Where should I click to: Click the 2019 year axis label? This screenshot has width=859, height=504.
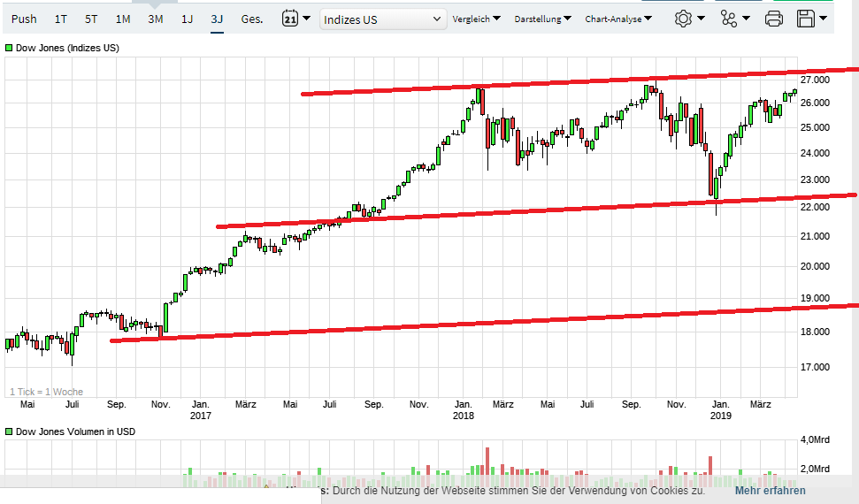tap(721, 416)
